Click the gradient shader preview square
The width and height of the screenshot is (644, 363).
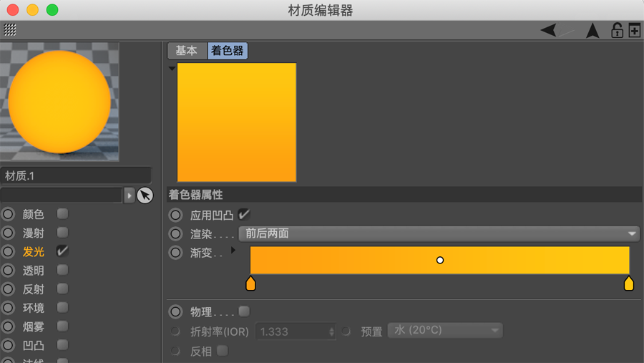tap(237, 122)
